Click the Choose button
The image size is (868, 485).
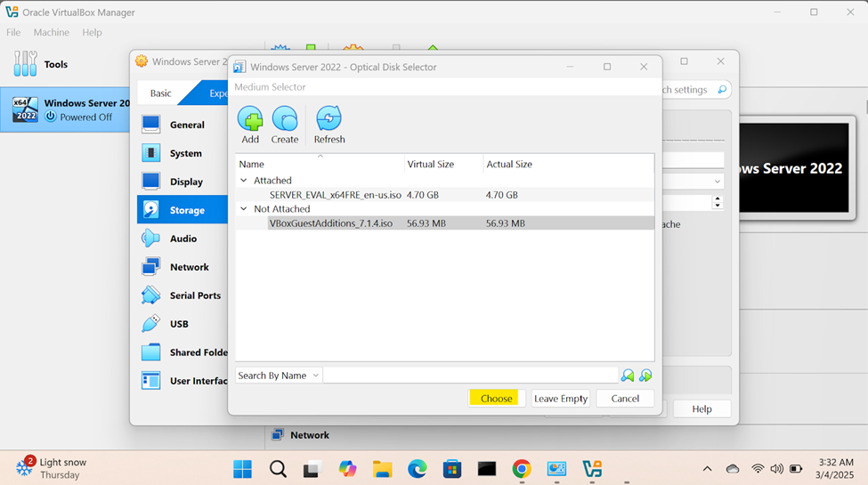pos(496,399)
